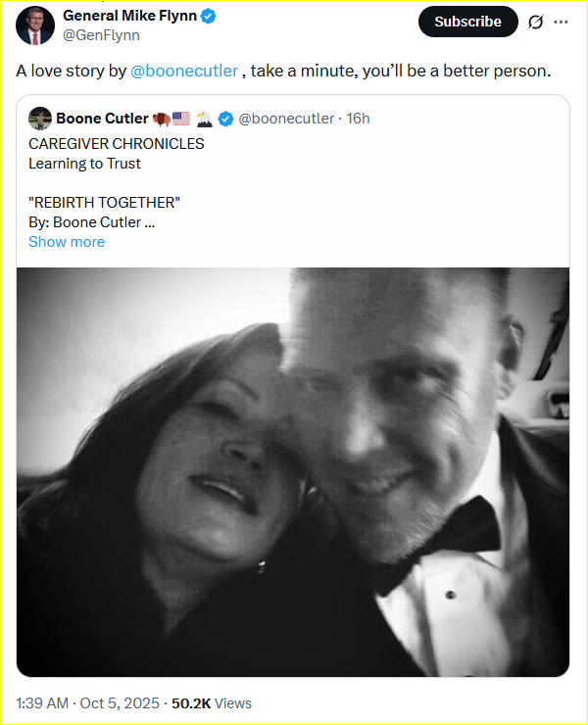Open the three-dot more options menu
The image size is (588, 725).
point(561,23)
